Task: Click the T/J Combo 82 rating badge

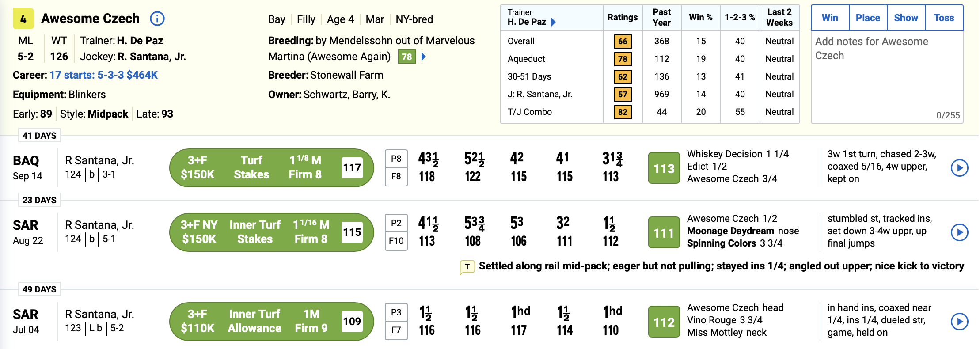Action: (623, 112)
